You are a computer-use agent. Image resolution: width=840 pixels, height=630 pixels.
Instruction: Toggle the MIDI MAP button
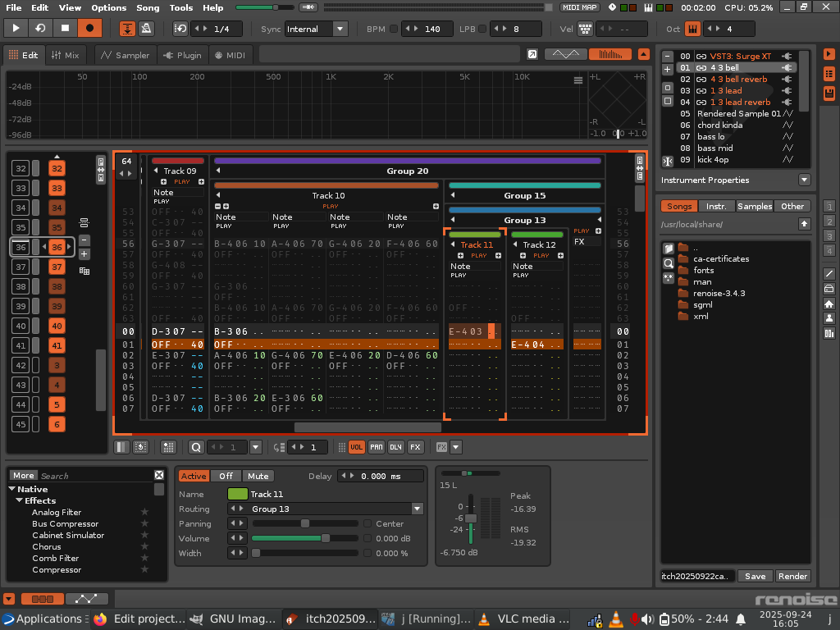coord(579,7)
